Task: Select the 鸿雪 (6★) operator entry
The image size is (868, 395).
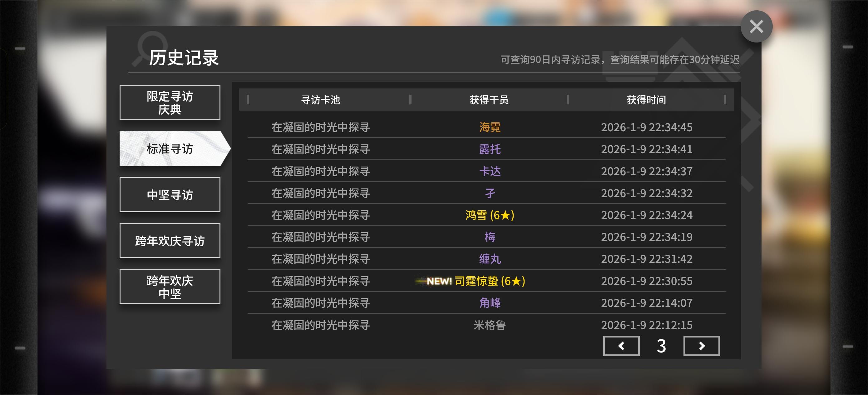Action: point(490,215)
